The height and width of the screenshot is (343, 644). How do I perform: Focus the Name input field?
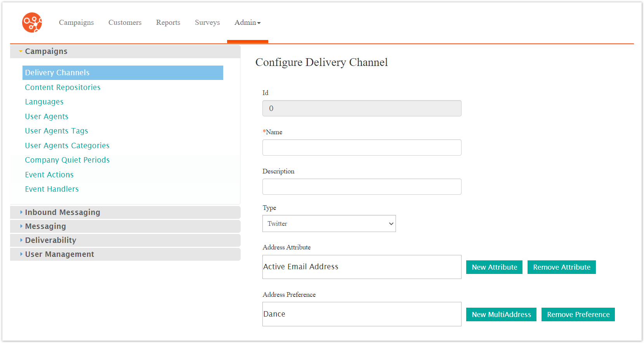coord(362,147)
